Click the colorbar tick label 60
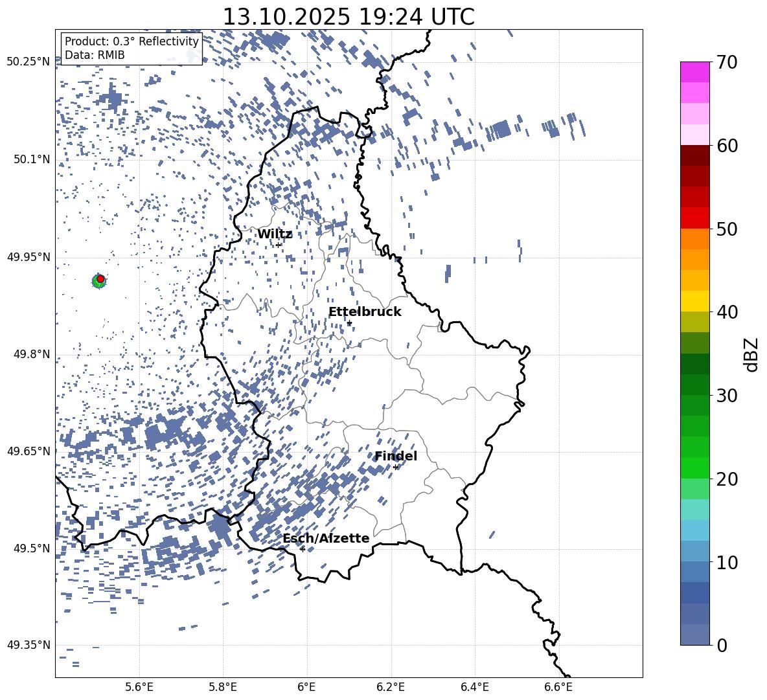This screenshot has width=767, height=700. [x=727, y=146]
